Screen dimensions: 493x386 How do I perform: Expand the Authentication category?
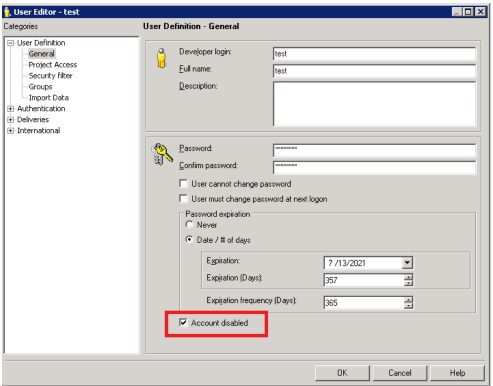pyautogui.click(x=11, y=109)
